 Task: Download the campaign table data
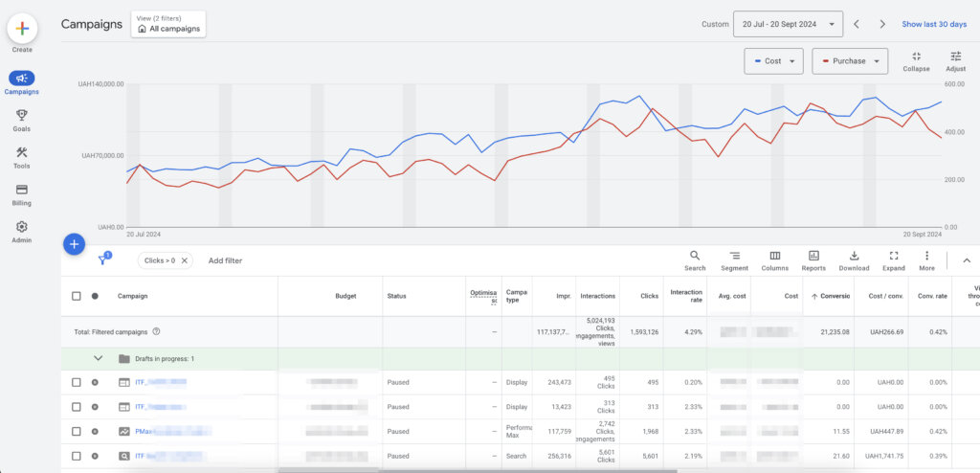point(854,257)
